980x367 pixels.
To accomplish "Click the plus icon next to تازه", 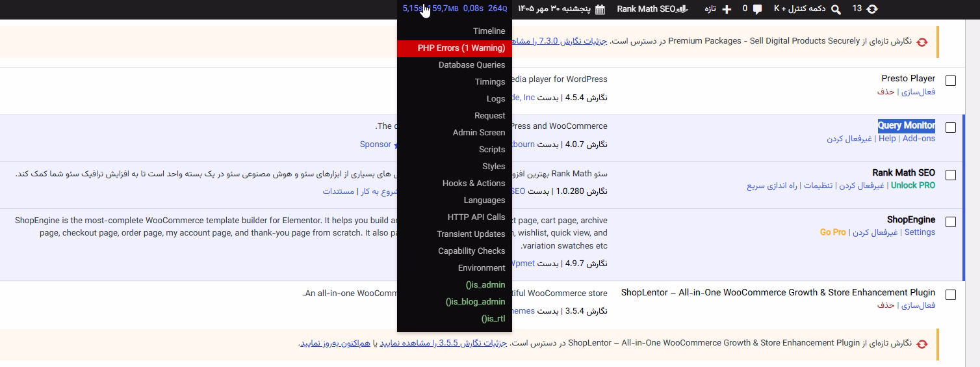I will coord(727,9).
